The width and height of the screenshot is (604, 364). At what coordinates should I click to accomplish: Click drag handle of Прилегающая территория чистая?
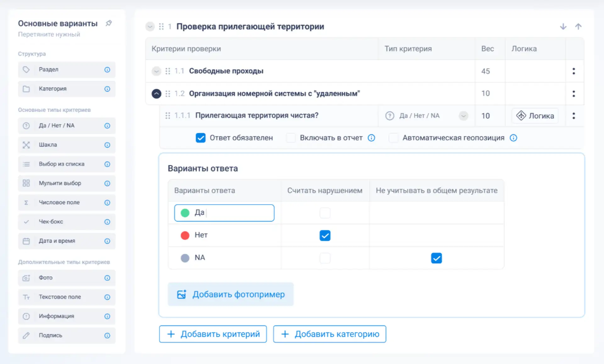coord(168,116)
